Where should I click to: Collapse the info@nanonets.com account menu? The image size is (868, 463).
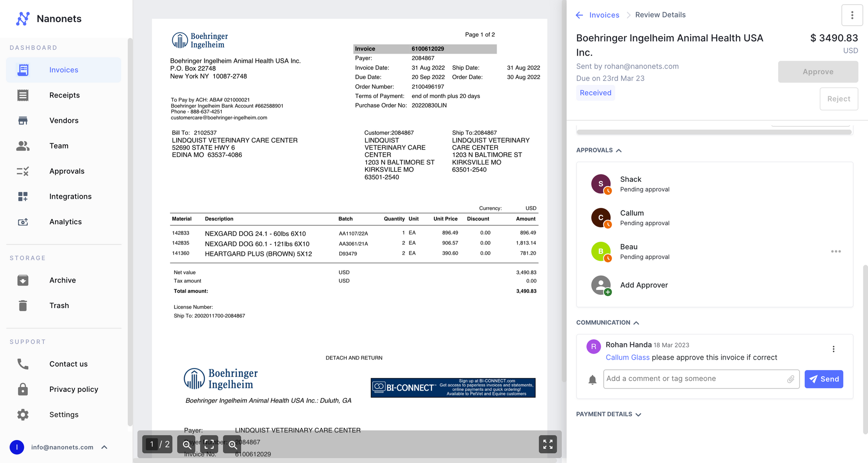[104, 447]
